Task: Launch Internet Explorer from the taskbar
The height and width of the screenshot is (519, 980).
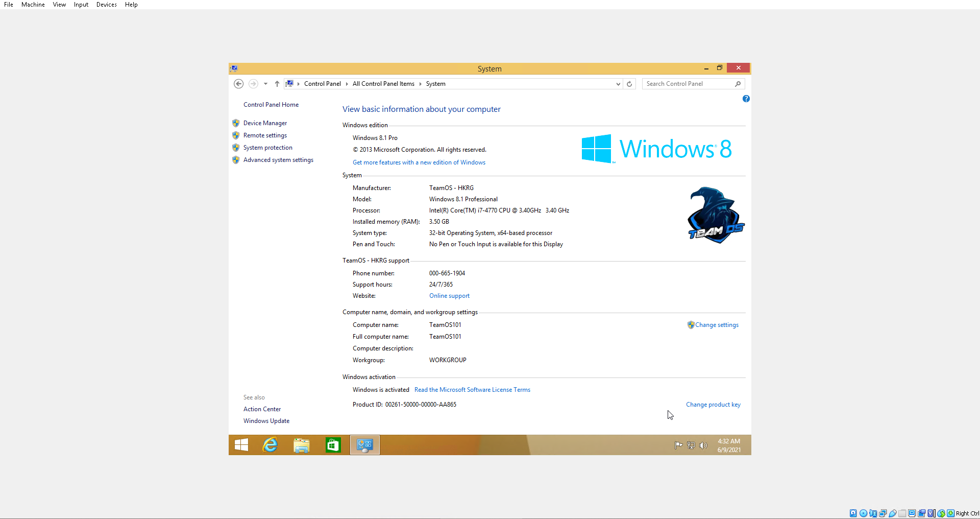Action: [271, 445]
